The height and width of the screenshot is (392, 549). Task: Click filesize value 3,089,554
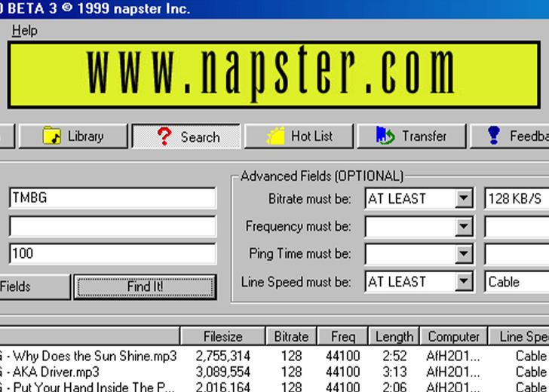click(222, 372)
